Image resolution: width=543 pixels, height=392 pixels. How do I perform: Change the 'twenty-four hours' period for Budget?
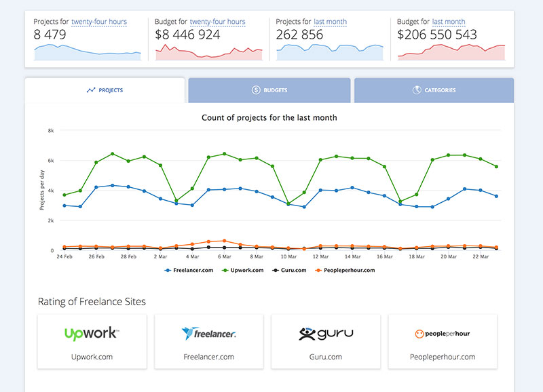point(217,22)
